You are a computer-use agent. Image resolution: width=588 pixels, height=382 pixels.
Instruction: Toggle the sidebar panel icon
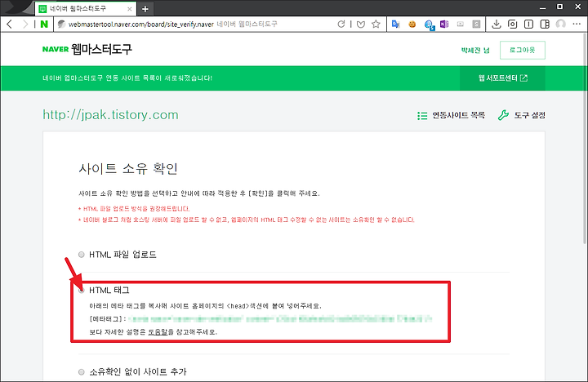tap(528, 24)
